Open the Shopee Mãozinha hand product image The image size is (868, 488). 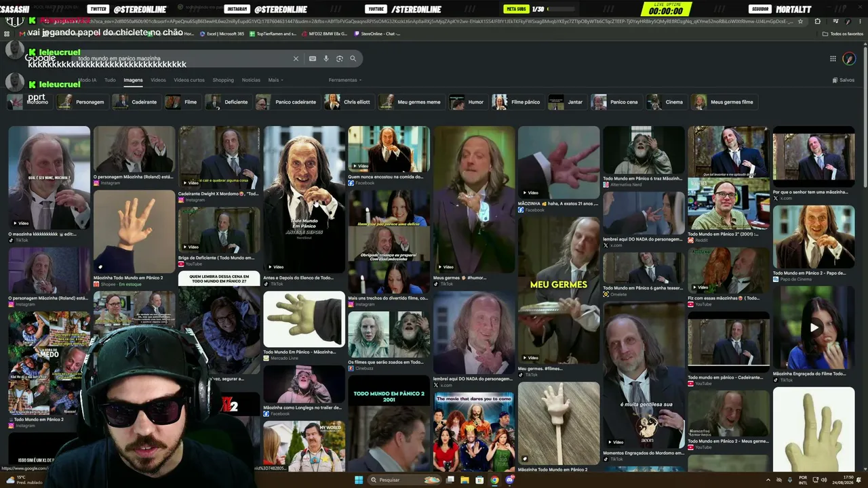134,230
